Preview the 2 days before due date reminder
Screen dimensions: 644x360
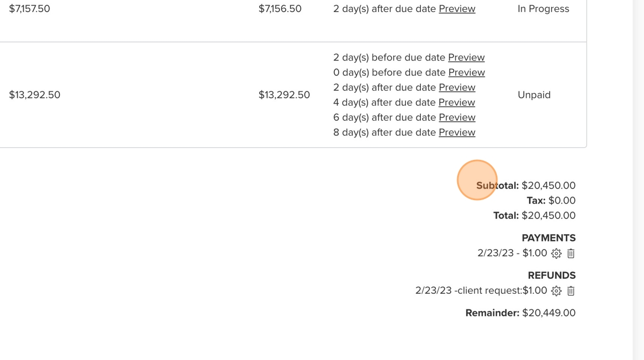pos(466,58)
